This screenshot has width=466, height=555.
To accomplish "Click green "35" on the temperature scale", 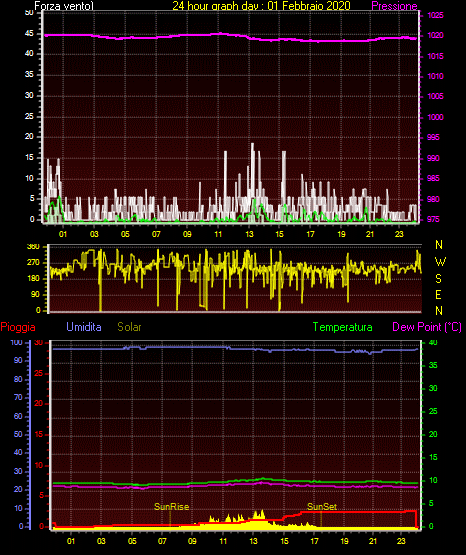I will 433,365.
